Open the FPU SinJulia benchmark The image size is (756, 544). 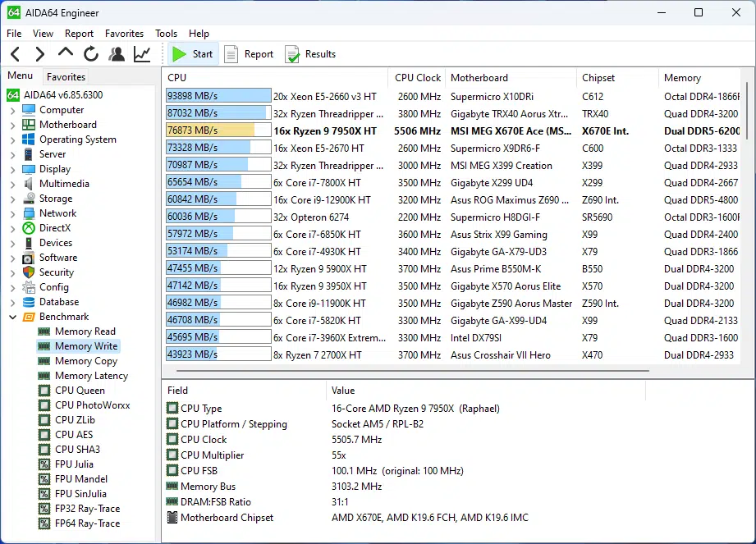72,494
